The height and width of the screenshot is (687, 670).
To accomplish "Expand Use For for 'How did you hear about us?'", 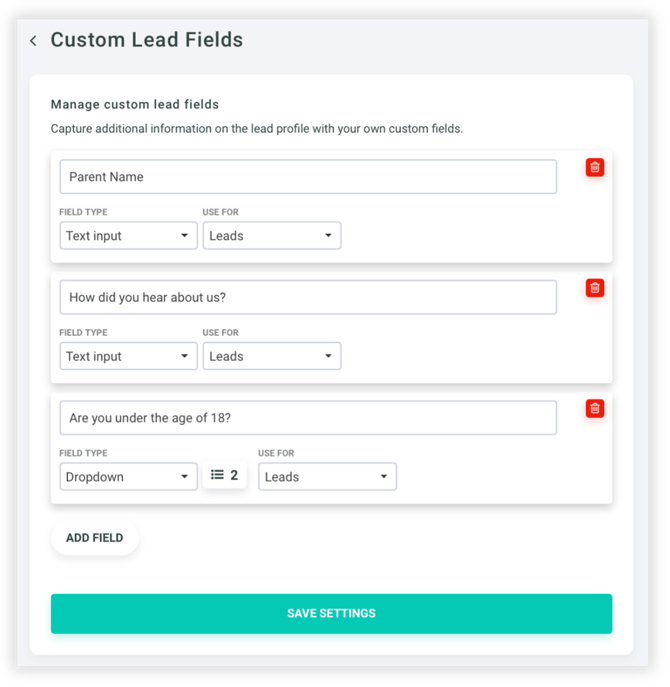I will coord(271,356).
